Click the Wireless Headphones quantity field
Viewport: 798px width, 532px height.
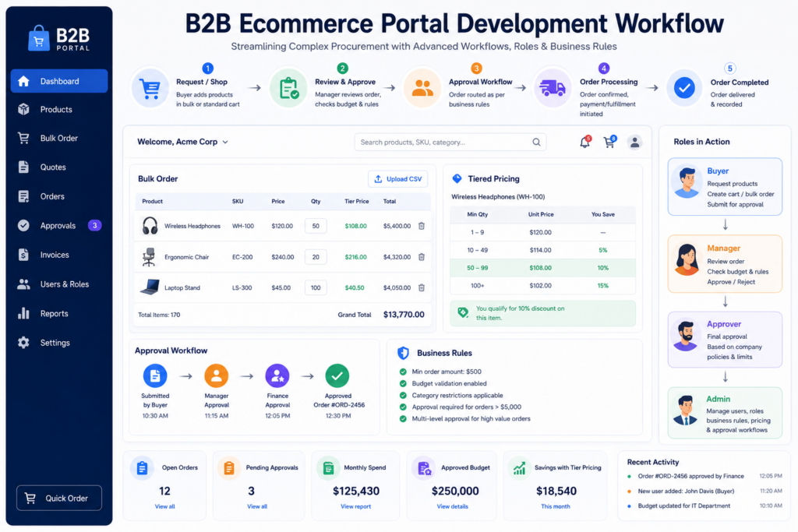(316, 226)
